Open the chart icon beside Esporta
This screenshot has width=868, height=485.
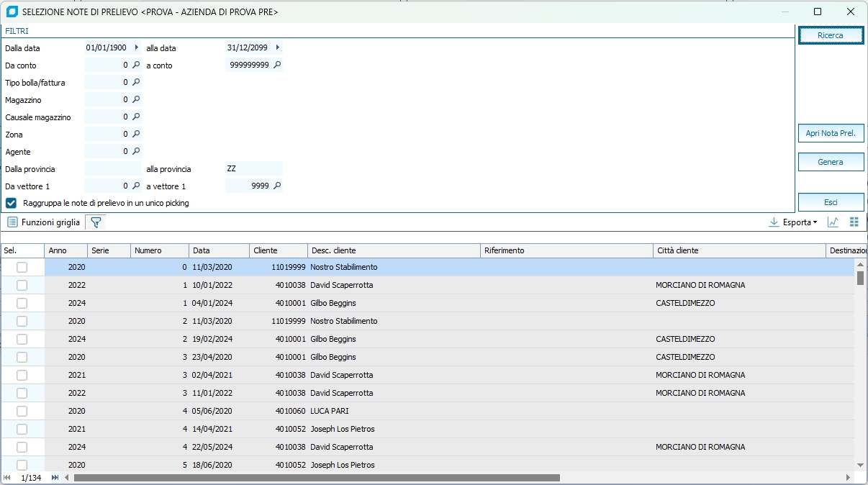(833, 222)
